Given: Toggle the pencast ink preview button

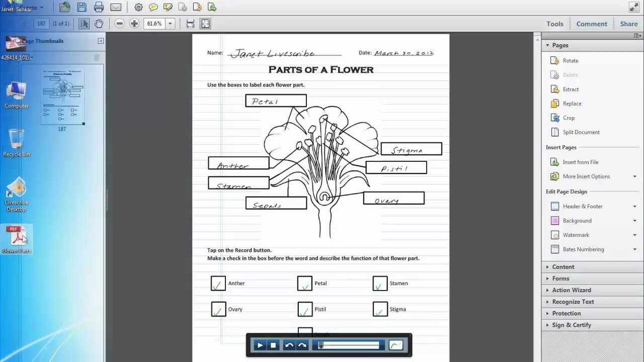Looking at the screenshot, I should click(x=396, y=345).
